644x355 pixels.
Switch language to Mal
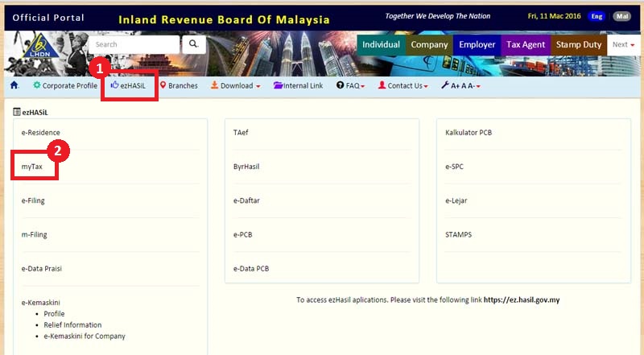(x=622, y=16)
